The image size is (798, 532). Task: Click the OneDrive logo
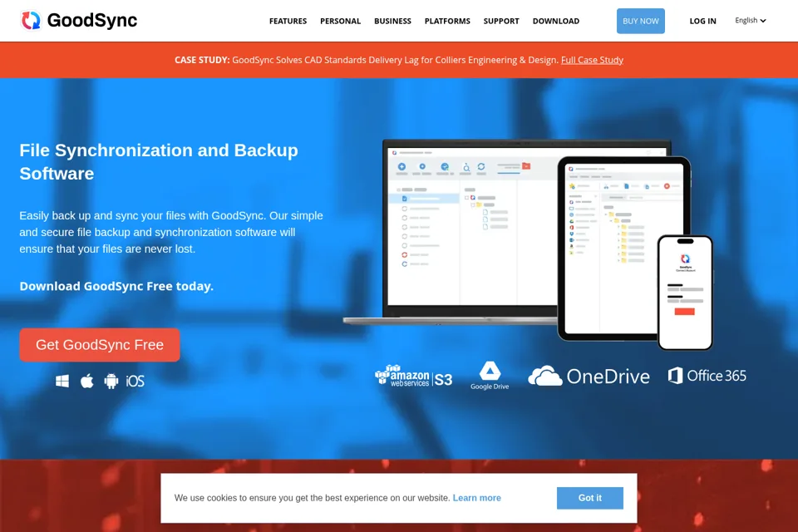pos(589,377)
